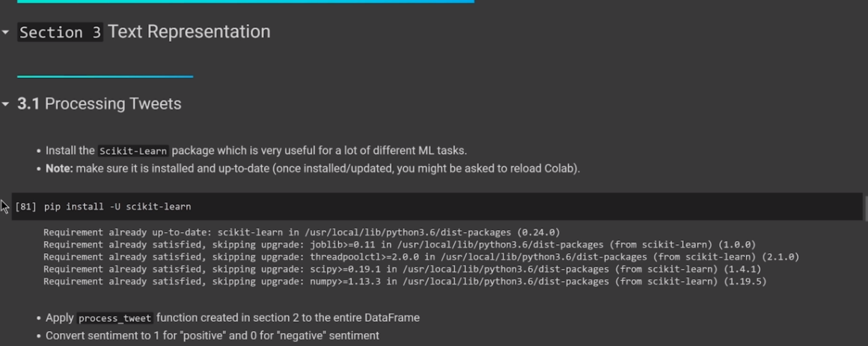Screen dimensions: 868x346
Task: Click the 'Convert sentiment to 1' bullet
Action: coord(213,336)
